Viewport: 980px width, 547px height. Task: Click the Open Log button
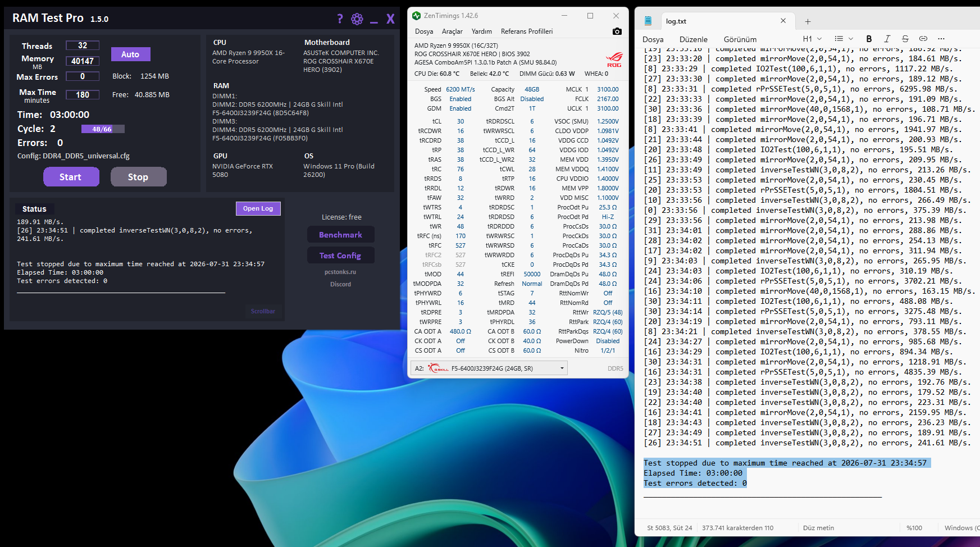[258, 208]
